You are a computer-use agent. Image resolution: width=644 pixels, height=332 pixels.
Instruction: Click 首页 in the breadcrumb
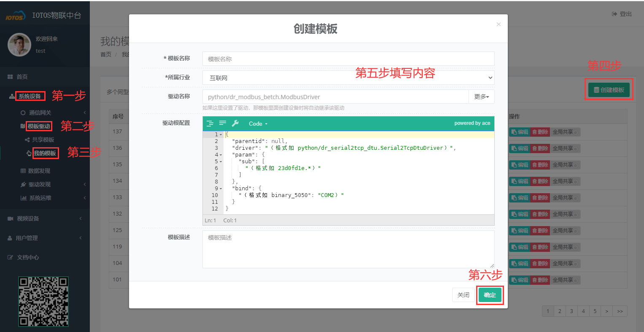point(106,54)
